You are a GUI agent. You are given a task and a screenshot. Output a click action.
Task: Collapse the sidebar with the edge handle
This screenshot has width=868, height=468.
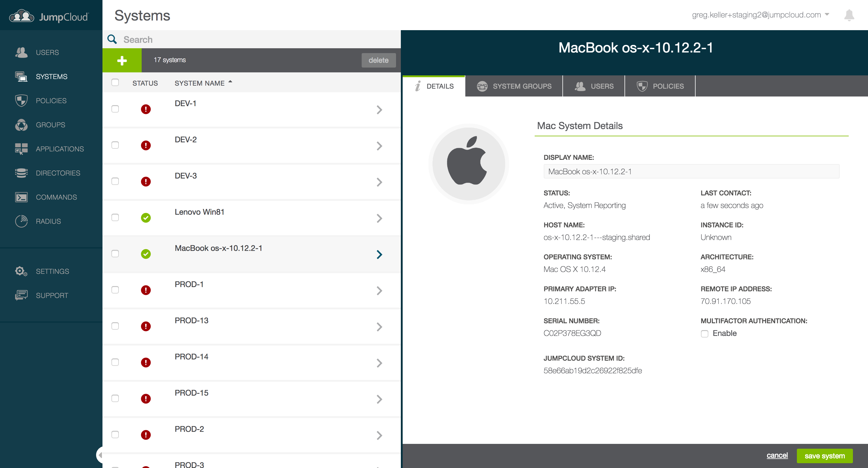[99, 455]
